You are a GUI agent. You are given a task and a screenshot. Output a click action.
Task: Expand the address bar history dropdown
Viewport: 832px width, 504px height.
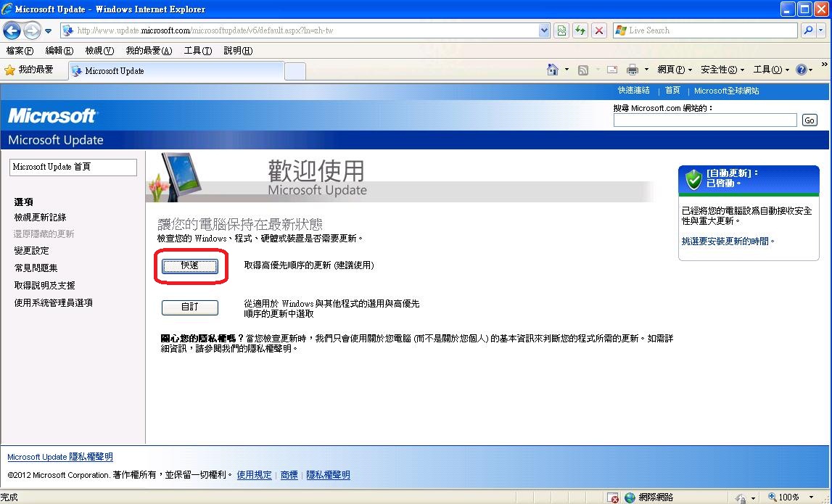tap(544, 30)
